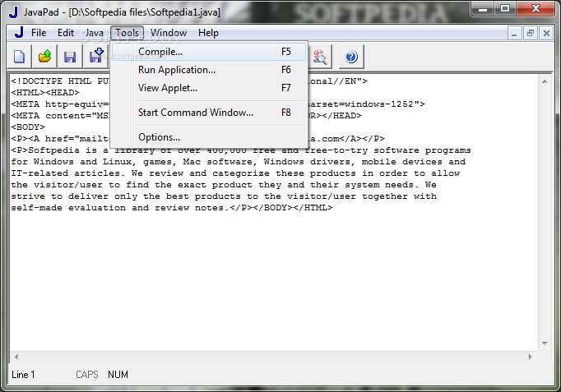Click vertical scrollbar down arrow
The image size is (561, 392).
[545, 344]
